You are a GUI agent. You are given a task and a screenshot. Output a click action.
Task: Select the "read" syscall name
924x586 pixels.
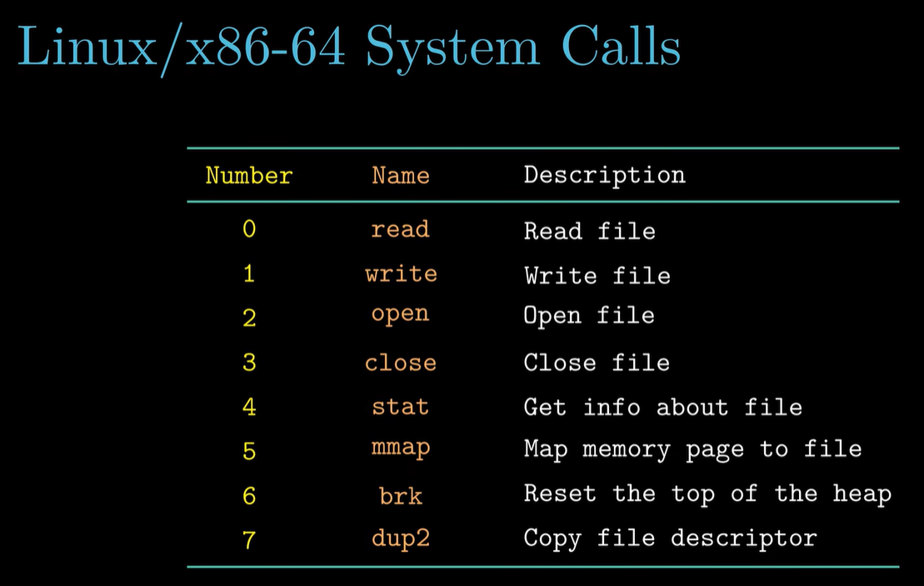coord(401,229)
